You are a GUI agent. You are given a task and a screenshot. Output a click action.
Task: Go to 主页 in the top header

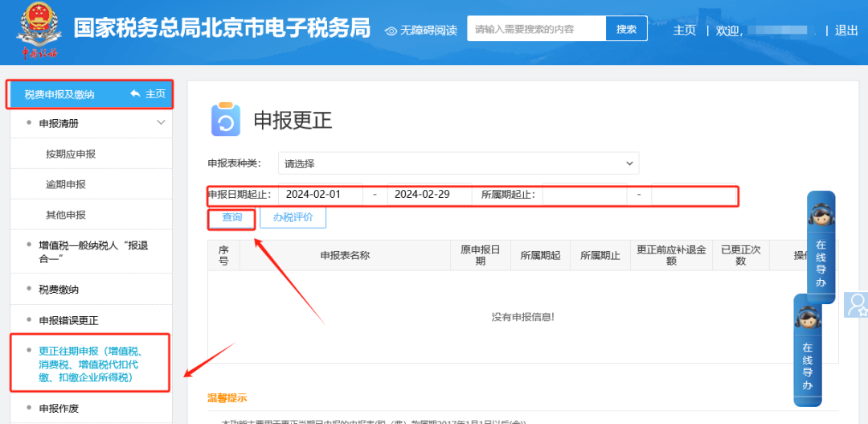pos(685,31)
